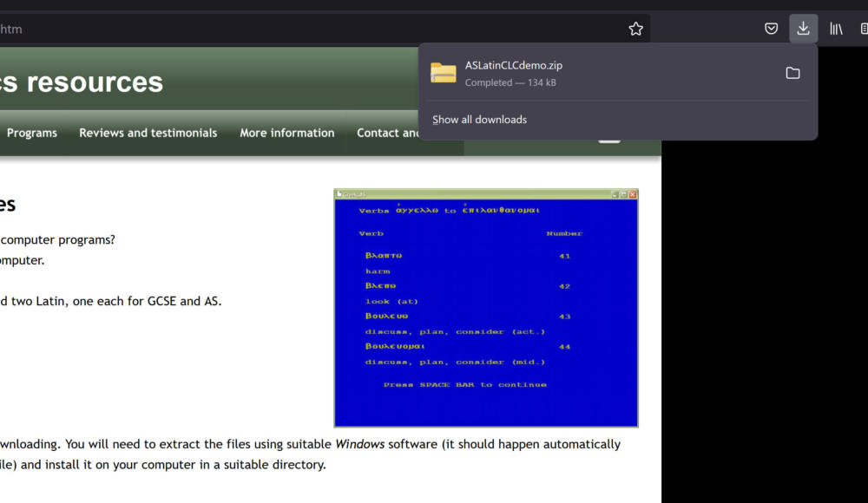Image resolution: width=868 pixels, height=503 pixels.
Task: Click the sidebar icon at toolbar's right edge
Action: click(864, 29)
